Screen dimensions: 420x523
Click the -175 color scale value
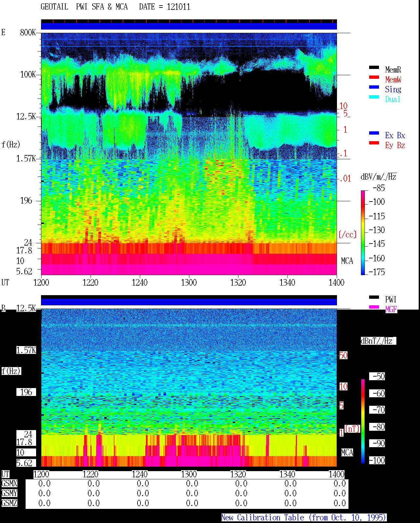tap(377, 272)
